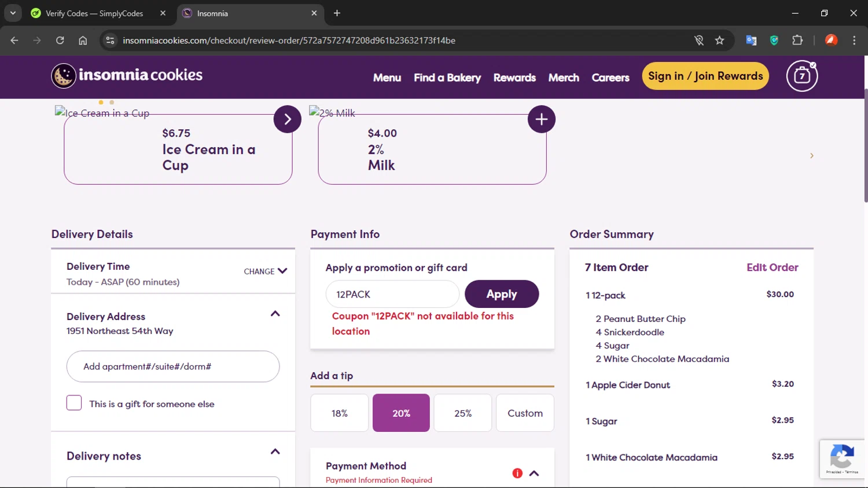Click the 1 12-pack order line
The image size is (868, 488).
point(606,295)
